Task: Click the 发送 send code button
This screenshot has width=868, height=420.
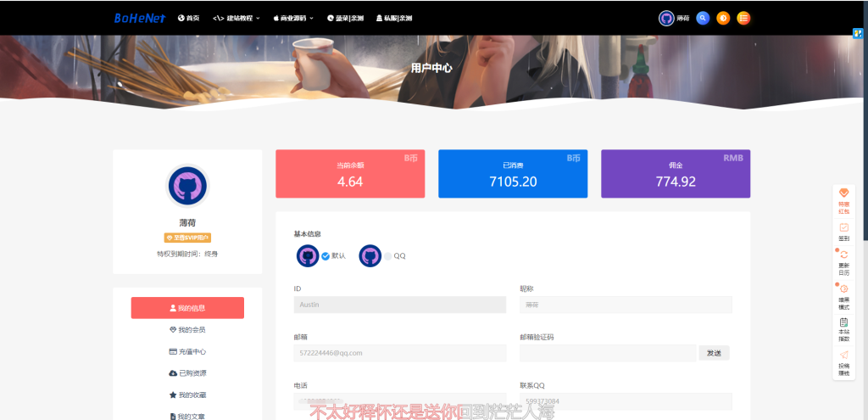Action: 714,353
